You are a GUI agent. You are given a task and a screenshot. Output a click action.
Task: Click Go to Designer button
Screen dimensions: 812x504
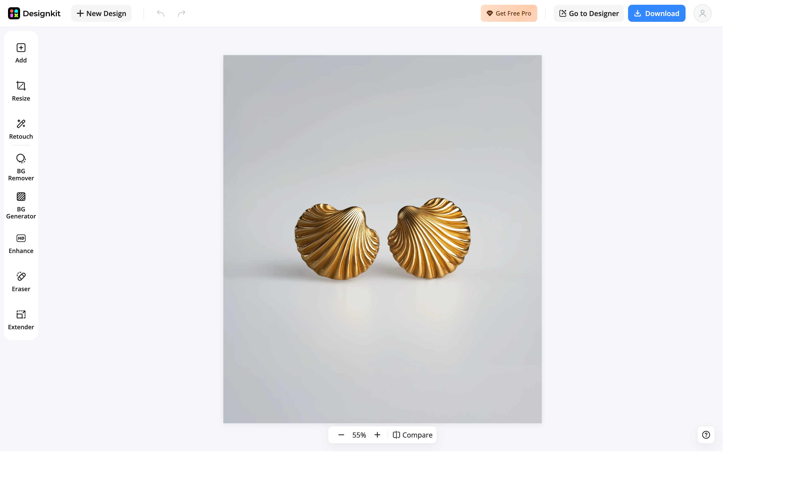589,13
